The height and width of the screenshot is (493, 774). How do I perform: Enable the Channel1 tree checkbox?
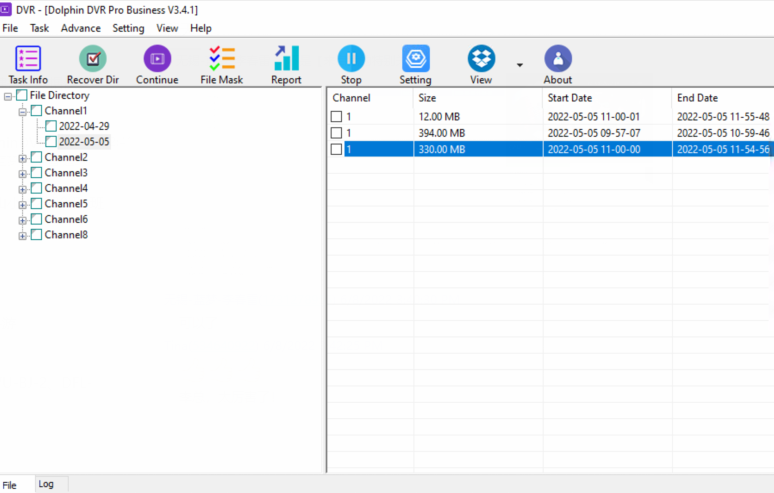click(x=36, y=111)
